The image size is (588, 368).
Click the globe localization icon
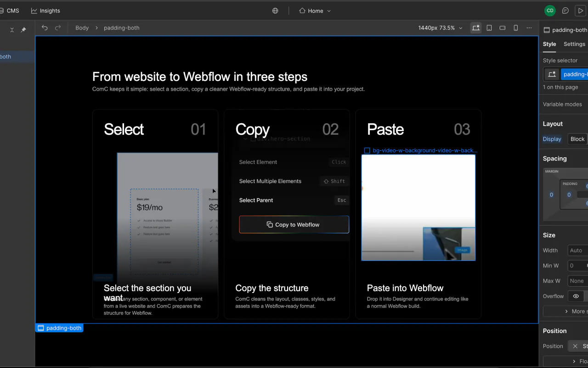[x=275, y=11]
